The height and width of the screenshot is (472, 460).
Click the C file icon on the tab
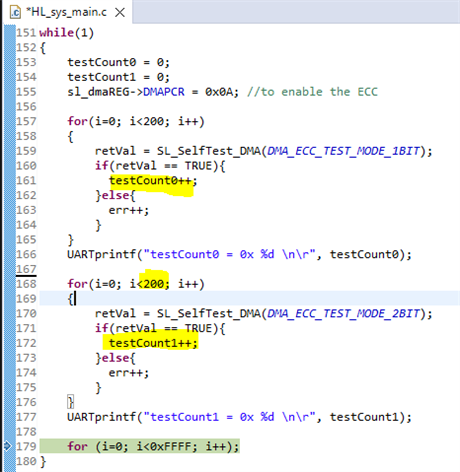pos(16,12)
